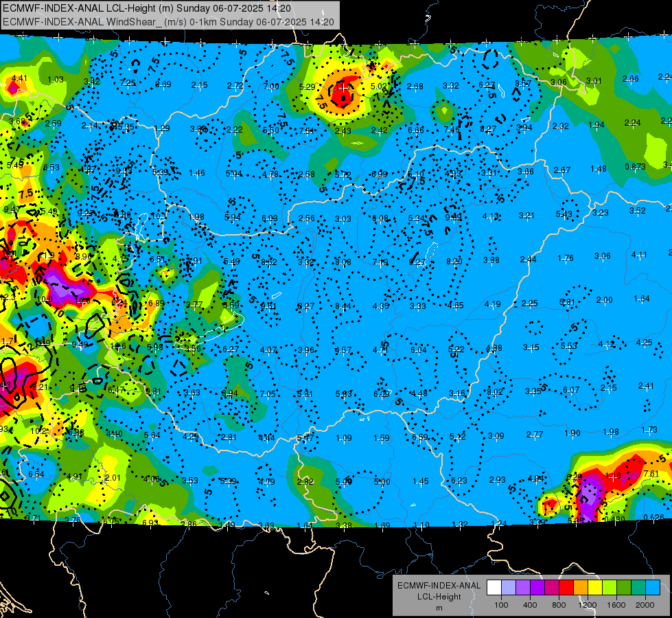
Task: Click the wind shear value '1.46'
Action: click(197, 173)
